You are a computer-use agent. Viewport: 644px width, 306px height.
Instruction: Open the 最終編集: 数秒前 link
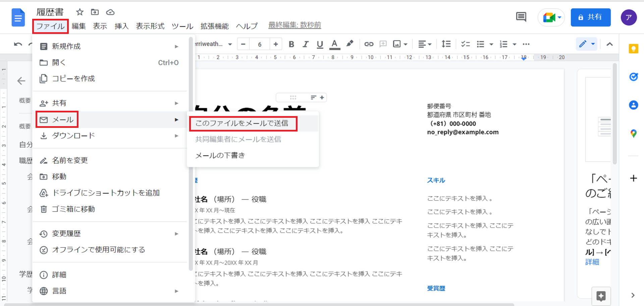click(294, 25)
